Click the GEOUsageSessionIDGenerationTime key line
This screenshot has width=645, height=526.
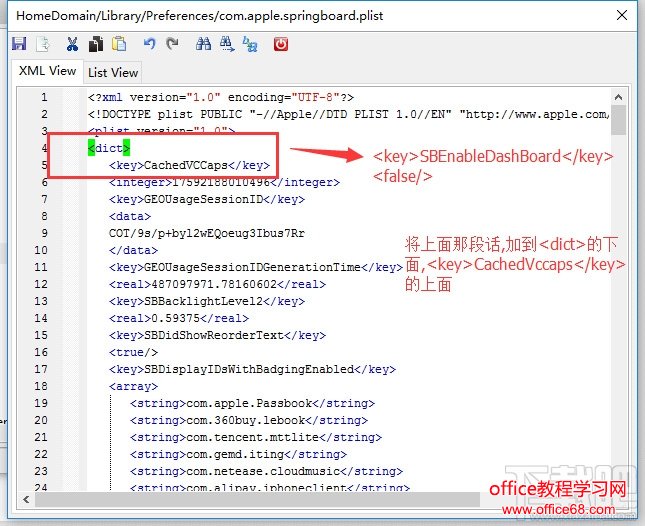256,267
